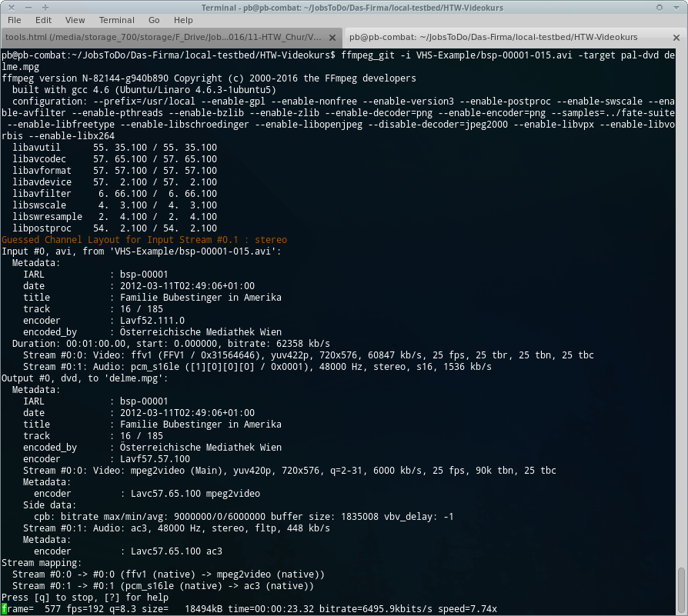Image resolution: width=688 pixels, height=616 pixels.
Task: Open the Help menu
Action: tap(183, 20)
